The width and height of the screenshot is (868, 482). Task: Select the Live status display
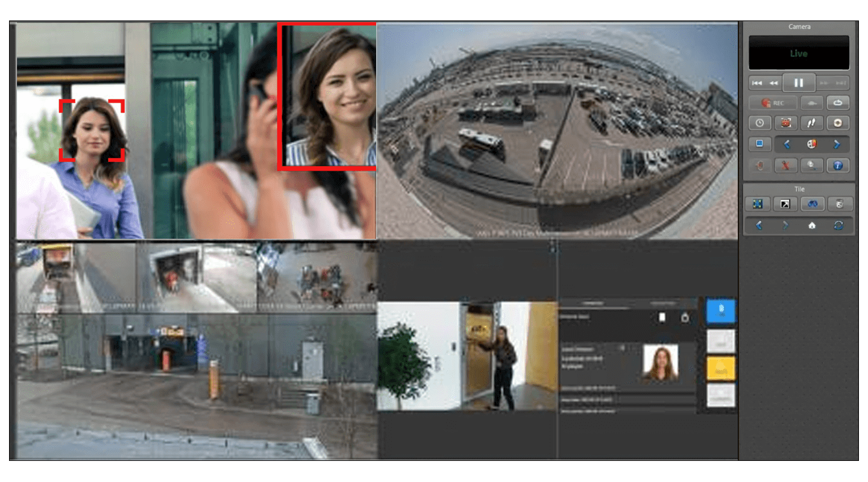(799, 53)
